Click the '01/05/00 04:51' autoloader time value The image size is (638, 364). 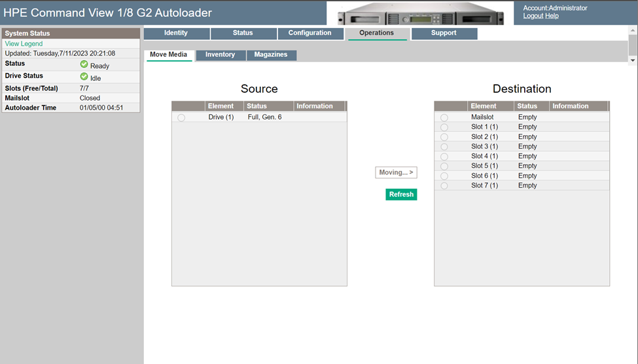click(x=101, y=108)
